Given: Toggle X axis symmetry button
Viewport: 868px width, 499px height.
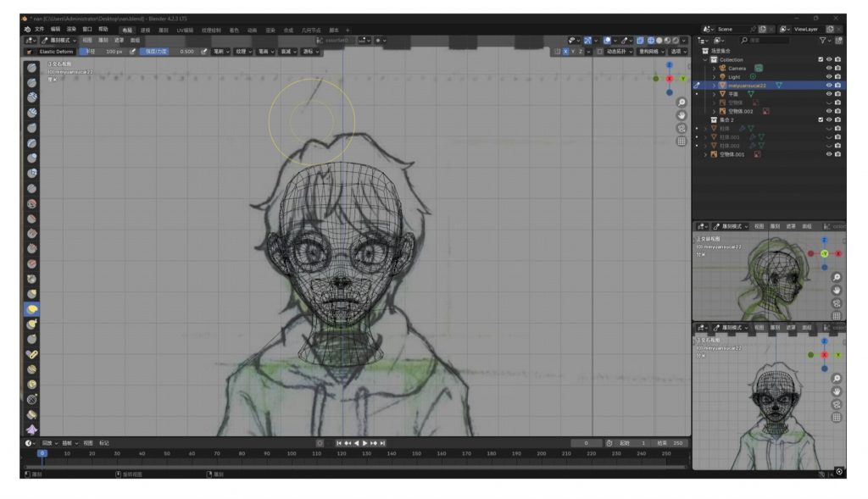Looking at the screenshot, I should (x=566, y=51).
